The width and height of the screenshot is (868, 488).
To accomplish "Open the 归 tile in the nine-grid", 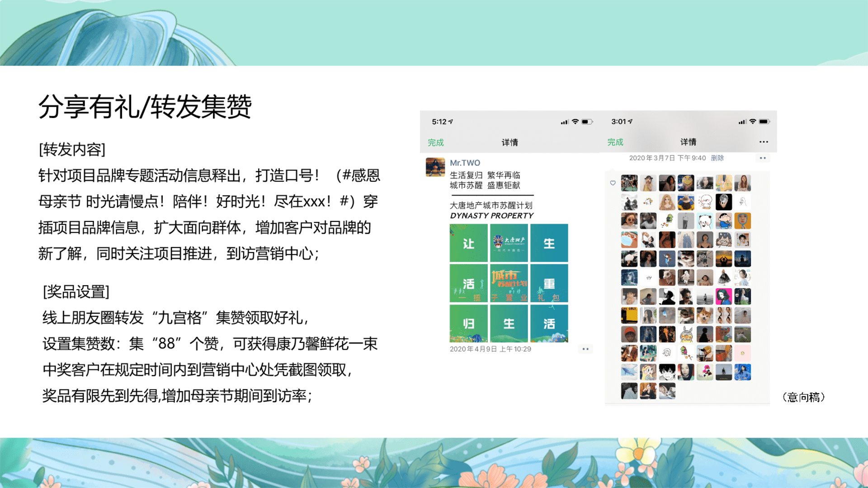I will point(469,324).
